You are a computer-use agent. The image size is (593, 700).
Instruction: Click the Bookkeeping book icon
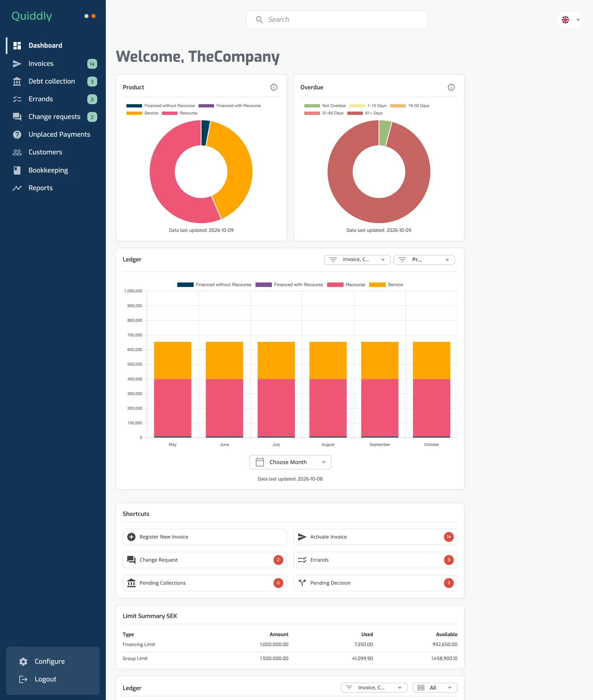[x=17, y=170]
